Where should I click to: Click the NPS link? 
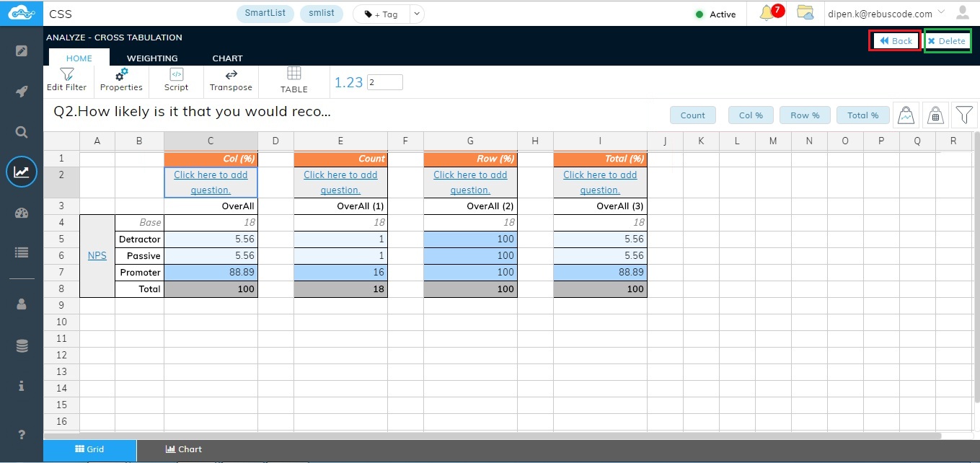(x=97, y=255)
